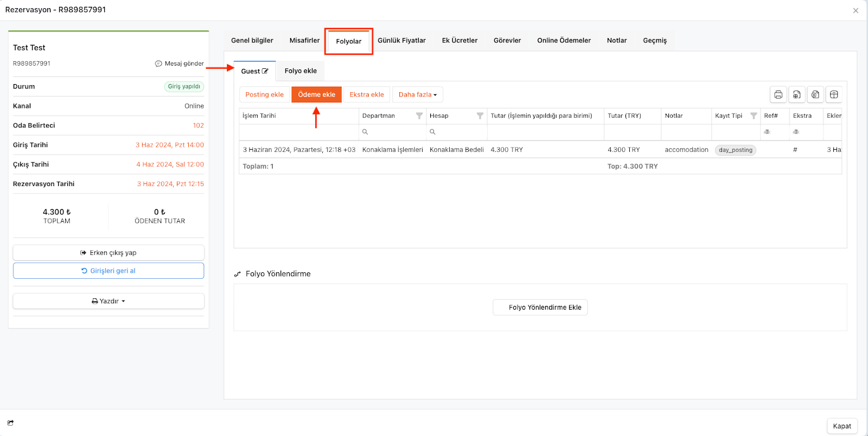The height and width of the screenshot is (436, 868).
Task: Click the Departman column filter funnel
Action: pos(419,116)
